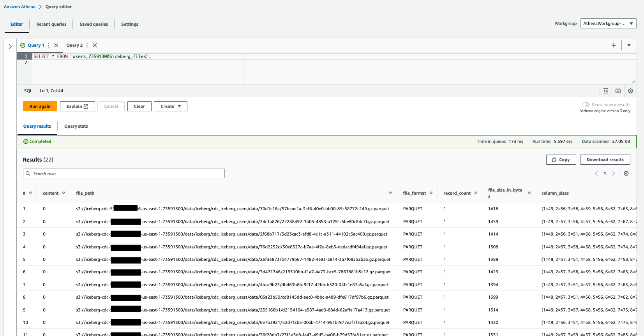This screenshot has width=644, height=336.
Task: Open editor preferences gear icon
Action: tap(630, 91)
